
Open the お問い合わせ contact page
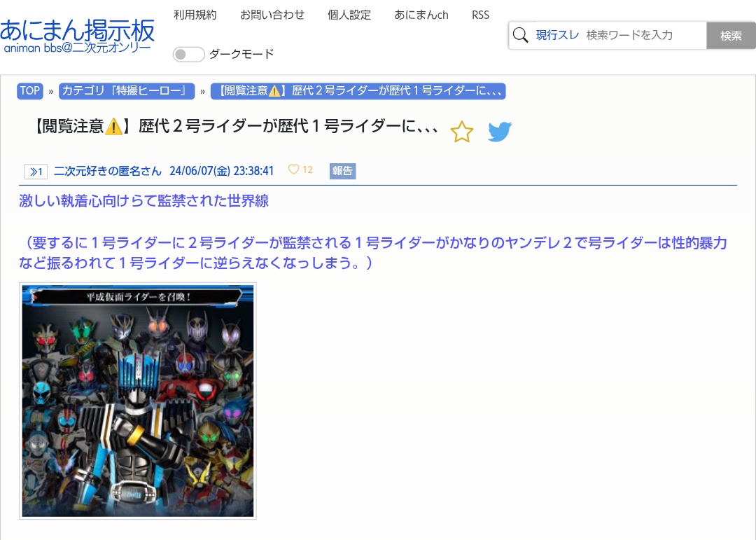pyautogui.click(x=272, y=15)
